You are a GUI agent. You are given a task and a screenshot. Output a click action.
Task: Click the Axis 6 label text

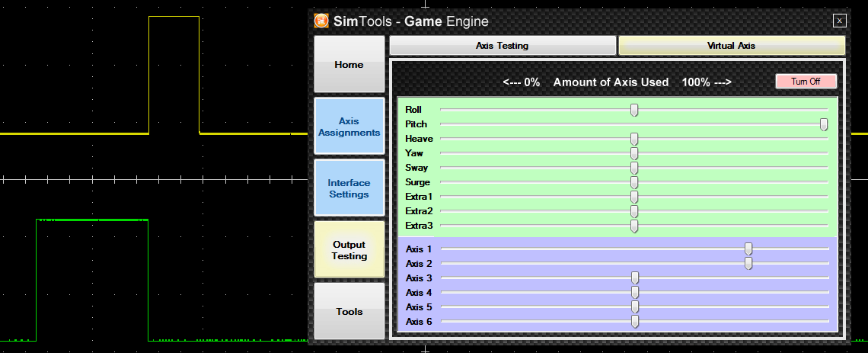pyautogui.click(x=419, y=322)
